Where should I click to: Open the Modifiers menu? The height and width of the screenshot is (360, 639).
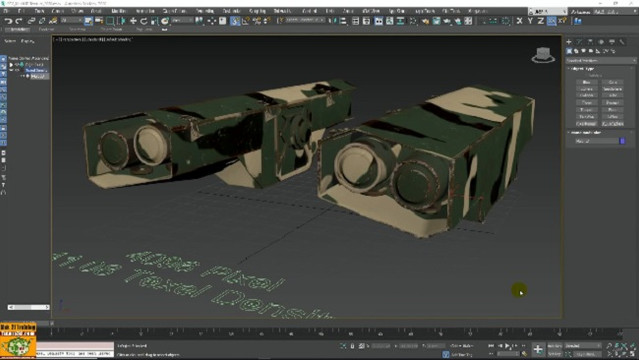119,11
